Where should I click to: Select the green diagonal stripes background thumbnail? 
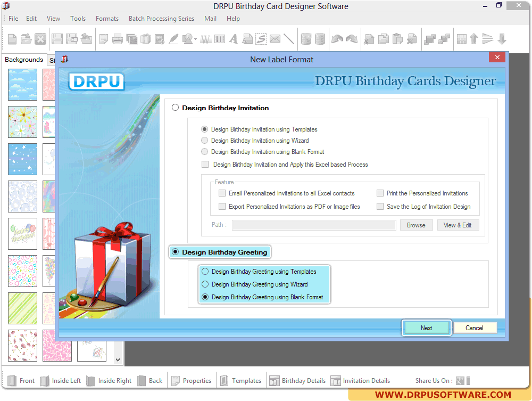click(23, 308)
